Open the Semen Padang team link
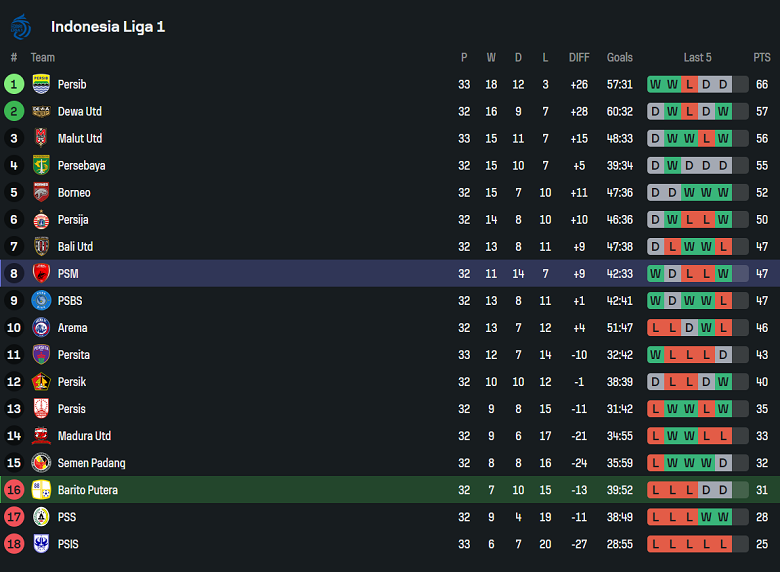The height and width of the screenshot is (572, 780). tap(91, 463)
